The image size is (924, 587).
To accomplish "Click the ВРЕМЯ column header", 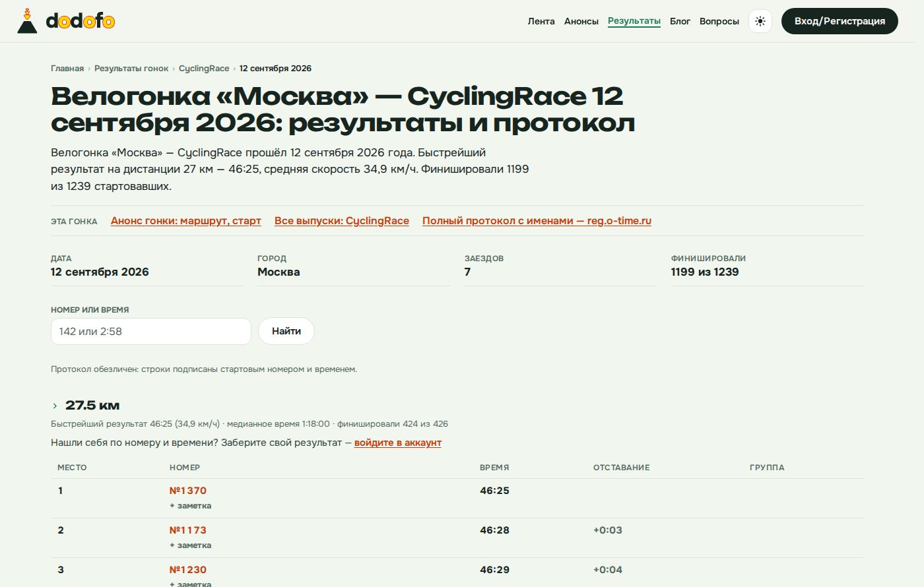I will [x=494, y=468].
